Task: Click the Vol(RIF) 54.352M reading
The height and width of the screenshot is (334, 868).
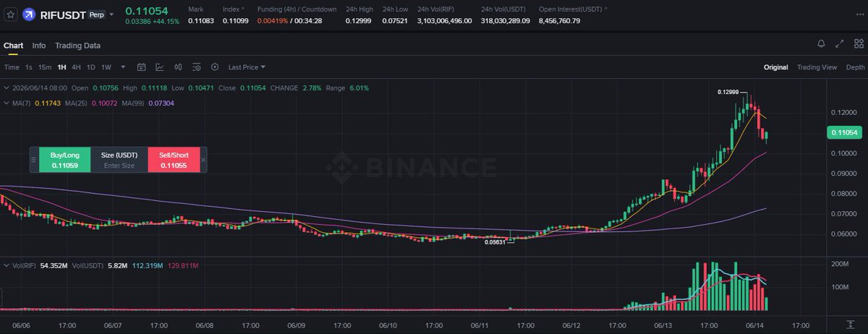Action: (x=54, y=266)
